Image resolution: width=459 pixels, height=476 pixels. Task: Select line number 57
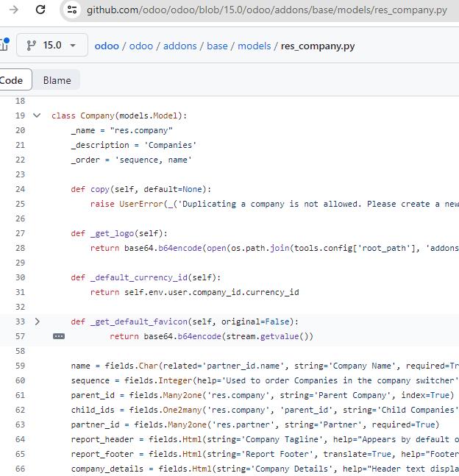click(x=21, y=336)
